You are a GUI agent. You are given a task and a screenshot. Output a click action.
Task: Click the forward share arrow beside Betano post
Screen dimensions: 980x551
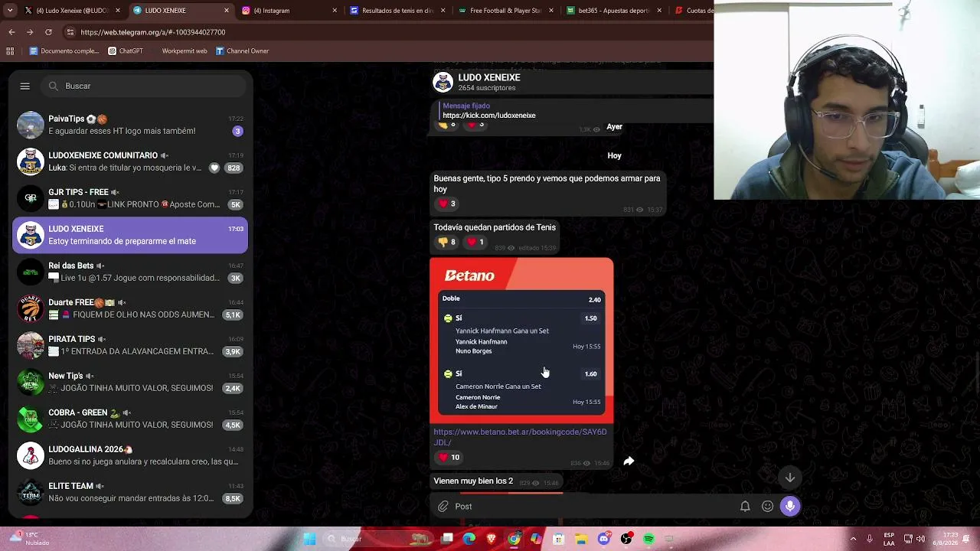pyautogui.click(x=629, y=461)
